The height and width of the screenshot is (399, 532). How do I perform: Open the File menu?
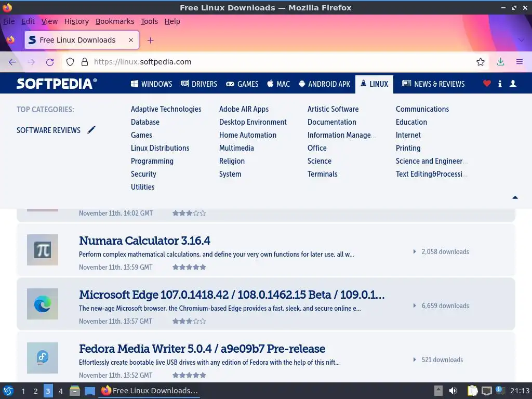coord(9,21)
